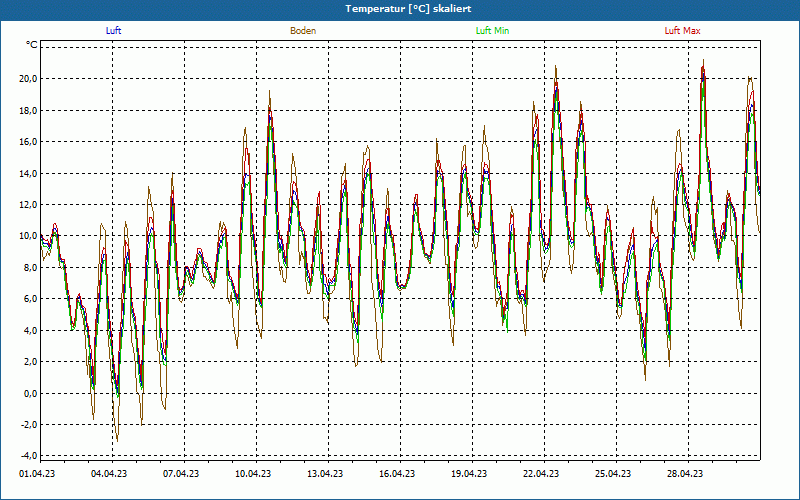Click the 16,0 y-axis value
The height and width of the screenshot is (500, 800).
[x=28, y=142]
